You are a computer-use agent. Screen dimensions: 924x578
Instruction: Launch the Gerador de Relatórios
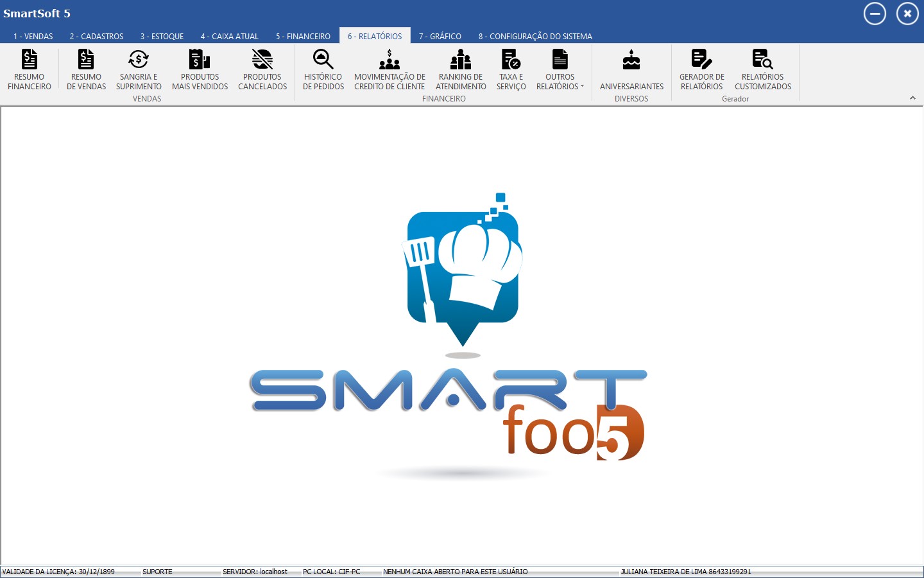(701, 69)
